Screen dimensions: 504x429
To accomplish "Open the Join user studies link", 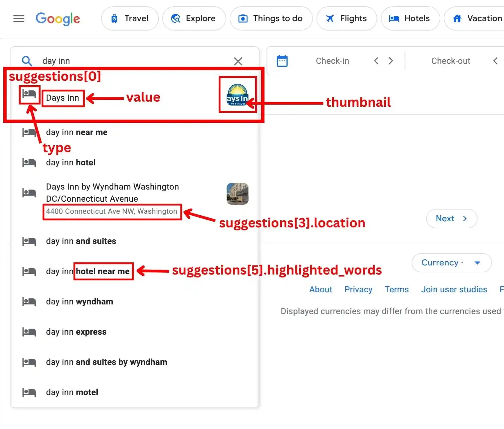I will [x=454, y=290].
